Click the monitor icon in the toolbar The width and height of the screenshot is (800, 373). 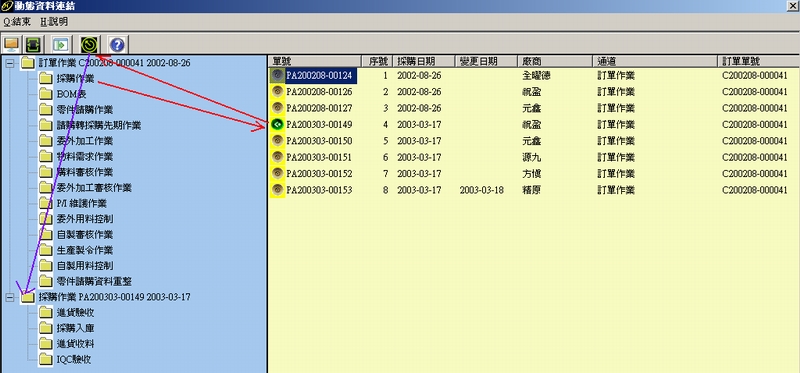coord(11,45)
